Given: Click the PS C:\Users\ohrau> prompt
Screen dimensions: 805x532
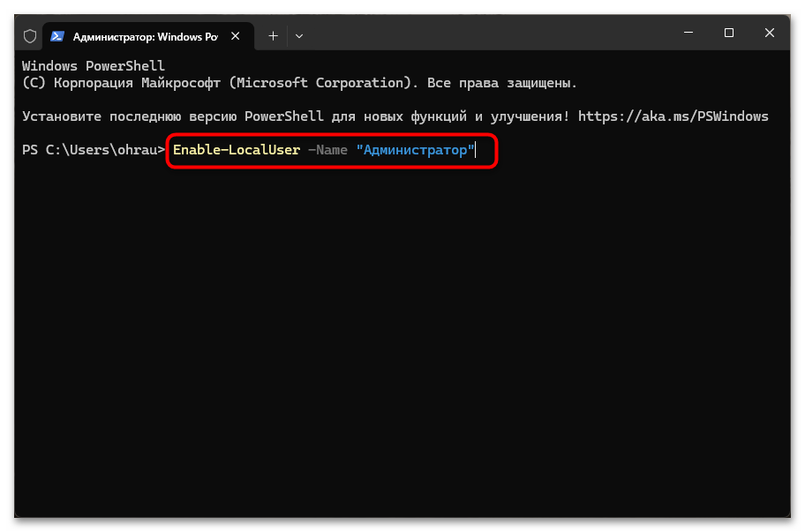Looking at the screenshot, I should pyautogui.click(x=94, y=150).
